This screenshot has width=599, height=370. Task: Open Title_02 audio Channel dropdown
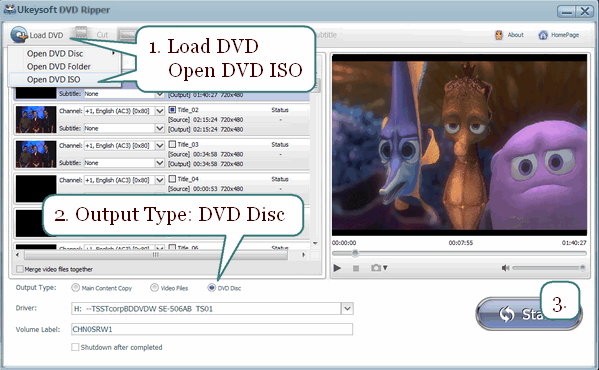(x=160, y=111)
